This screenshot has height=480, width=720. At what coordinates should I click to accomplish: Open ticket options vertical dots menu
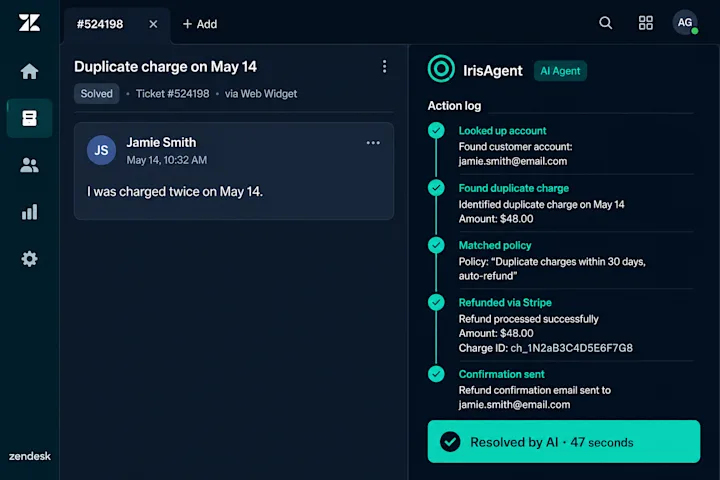point(384,67)
